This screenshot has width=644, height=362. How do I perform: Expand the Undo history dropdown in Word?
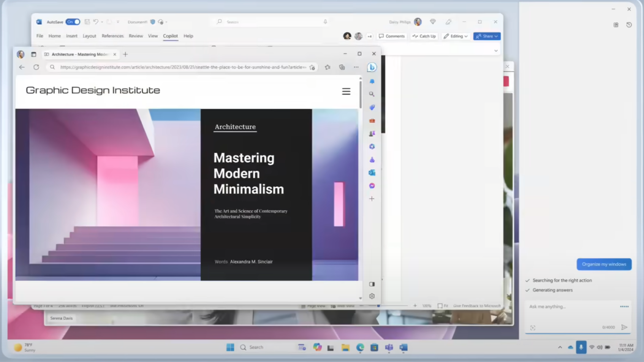click(x=102, y=22)
